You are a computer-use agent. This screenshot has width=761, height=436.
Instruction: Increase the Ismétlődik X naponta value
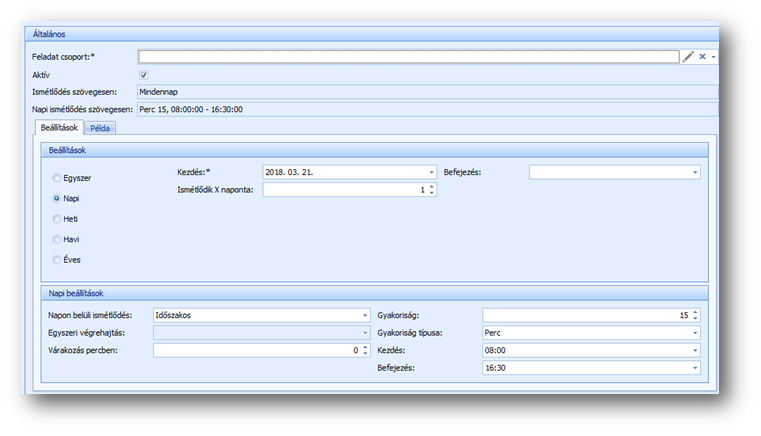click(431, 186)
